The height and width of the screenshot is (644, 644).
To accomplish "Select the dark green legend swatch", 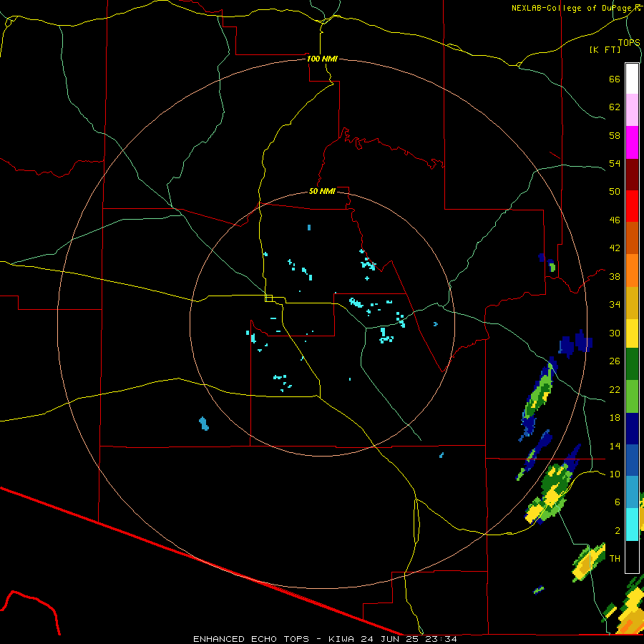I will (x=632, y=364).
